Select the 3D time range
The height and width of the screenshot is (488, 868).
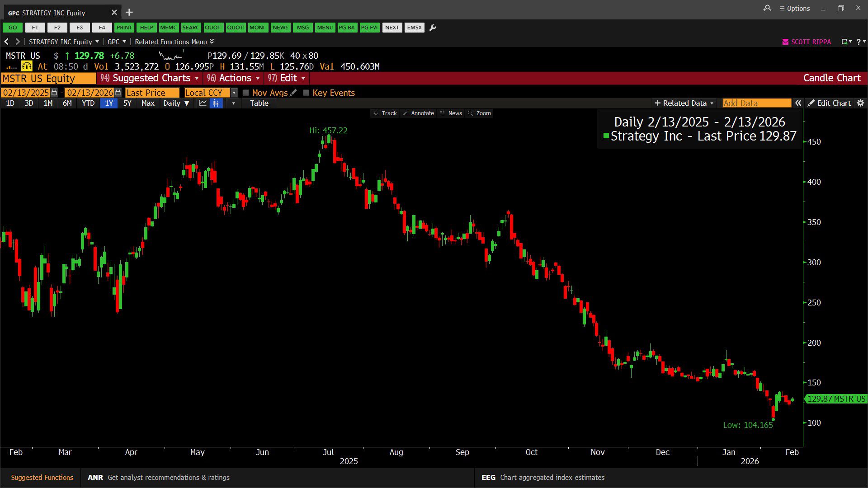(x=29, y=103)
